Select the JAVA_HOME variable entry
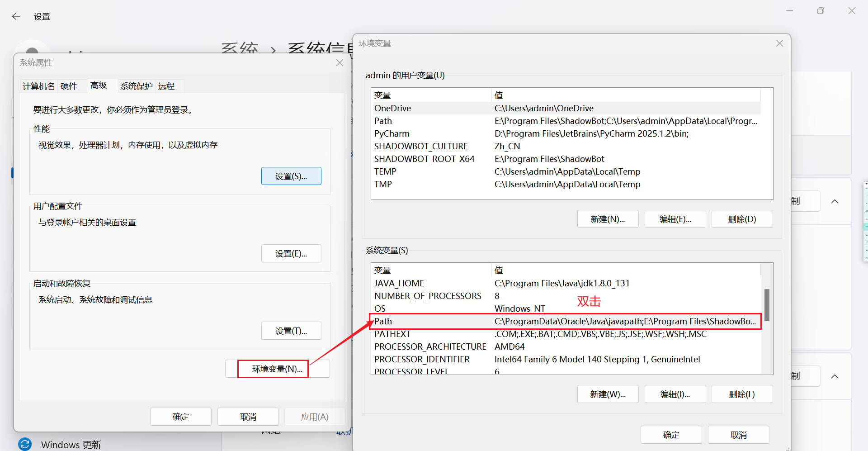Screen dimensions: 868x451 click(x=452, y=283)
